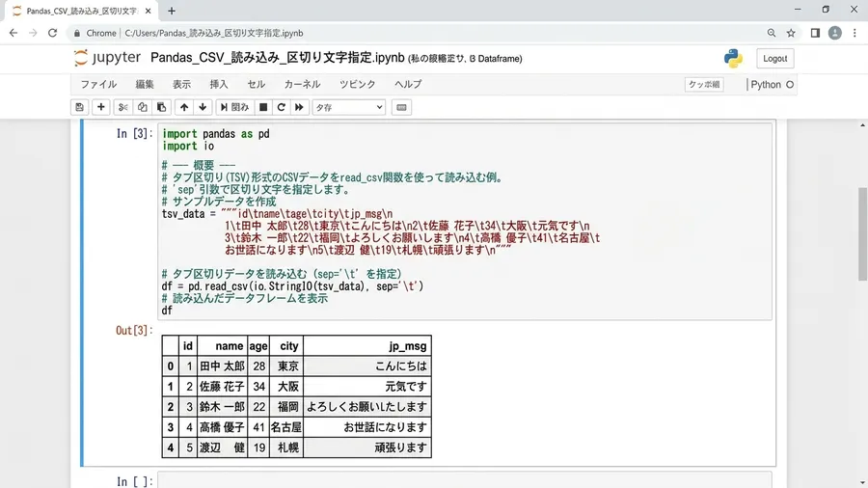This screenshot has width=868, height=488.
Task: Open the 表示 menu
Action: click(x=181, y=84)
